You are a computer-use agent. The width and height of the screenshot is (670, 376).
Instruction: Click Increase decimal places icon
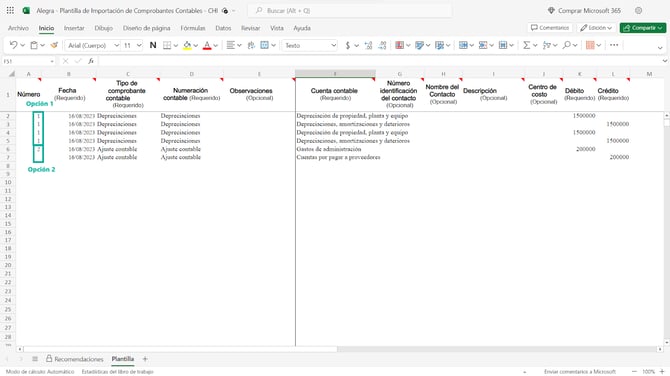pyautogui.click(x=368, y=45)
